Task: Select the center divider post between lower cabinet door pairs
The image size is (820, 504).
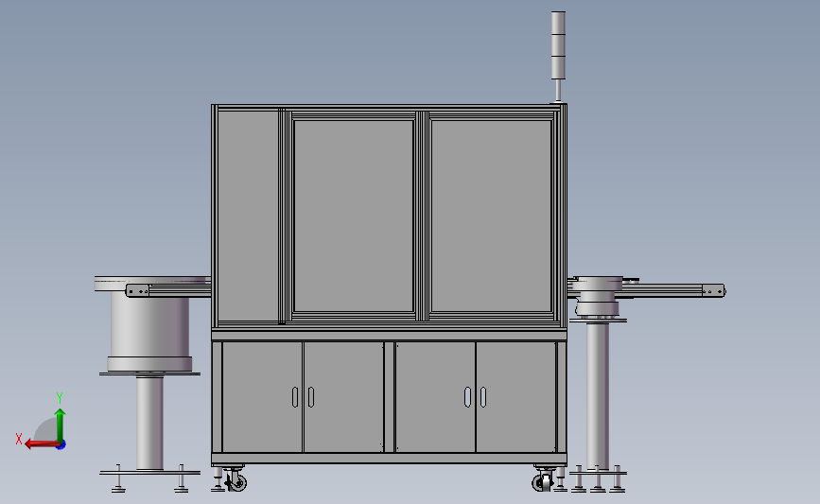Action: [389, 397]
